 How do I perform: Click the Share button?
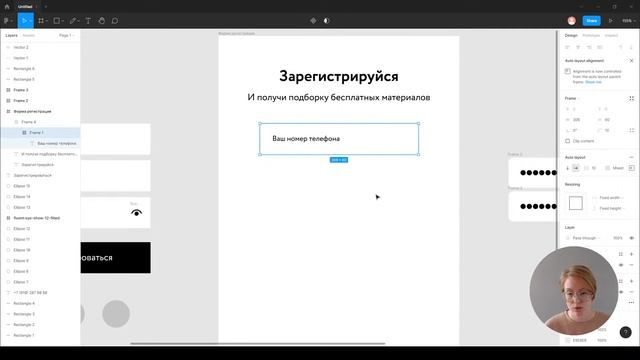click(591, 20)
